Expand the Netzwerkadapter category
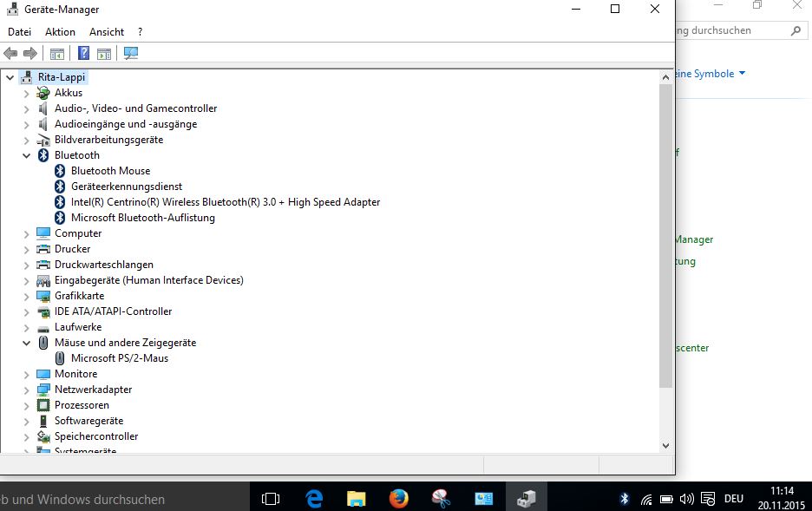 [26, 390]
